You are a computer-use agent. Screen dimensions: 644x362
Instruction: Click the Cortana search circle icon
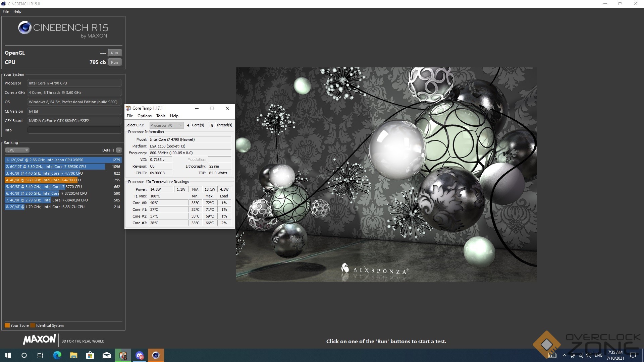coord(24,355)
